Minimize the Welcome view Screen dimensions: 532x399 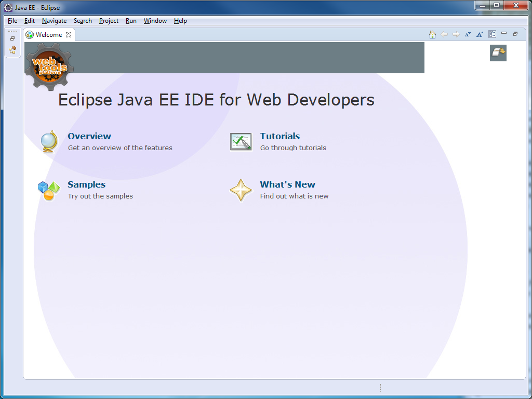[x=504, y=34]
